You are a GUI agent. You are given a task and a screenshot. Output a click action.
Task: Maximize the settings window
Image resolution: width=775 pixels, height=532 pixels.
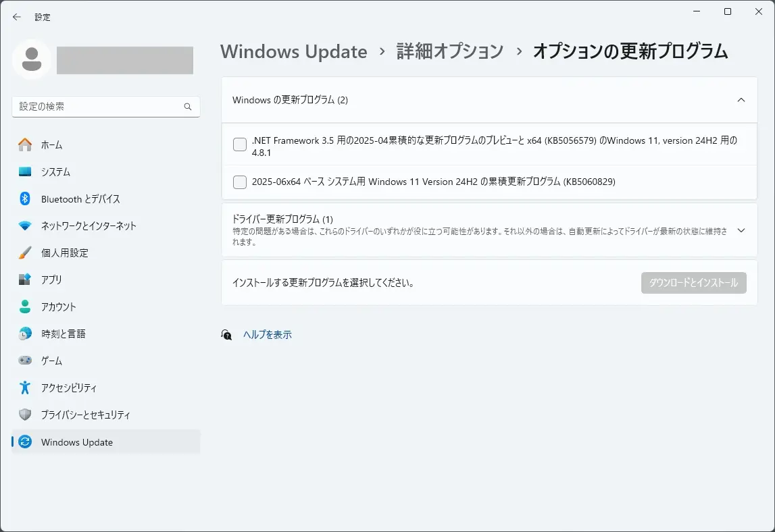click(x=728, y=11)
